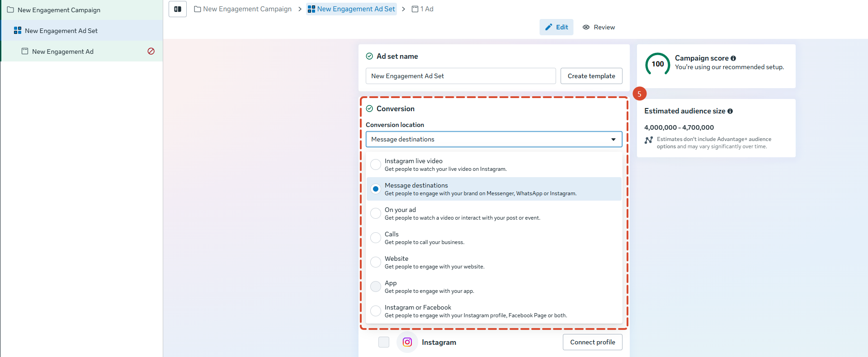Select New Engagement Ad in sidebar tree

point(82,51)
